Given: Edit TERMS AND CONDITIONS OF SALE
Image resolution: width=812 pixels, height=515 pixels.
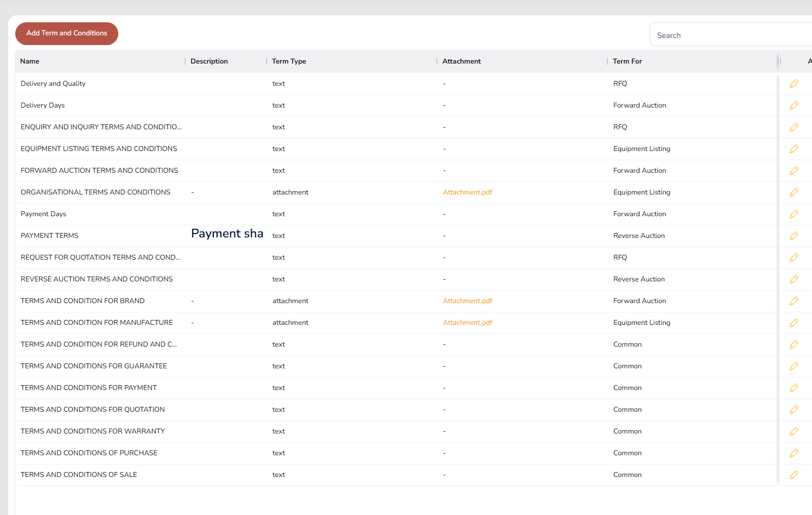Looking at the screenshot, I should tap(794, 475).
